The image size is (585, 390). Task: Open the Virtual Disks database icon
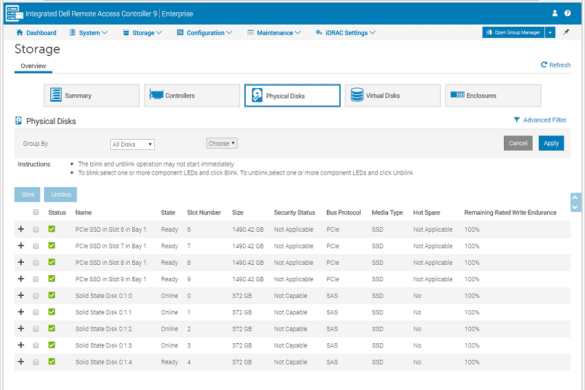(x=357, y=95)
